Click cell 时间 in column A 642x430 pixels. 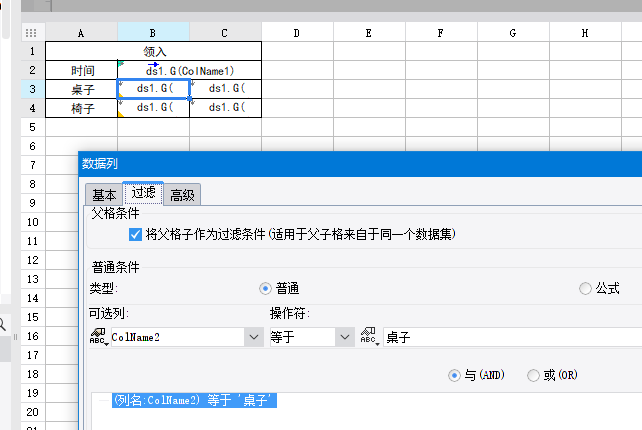(81, 70)
